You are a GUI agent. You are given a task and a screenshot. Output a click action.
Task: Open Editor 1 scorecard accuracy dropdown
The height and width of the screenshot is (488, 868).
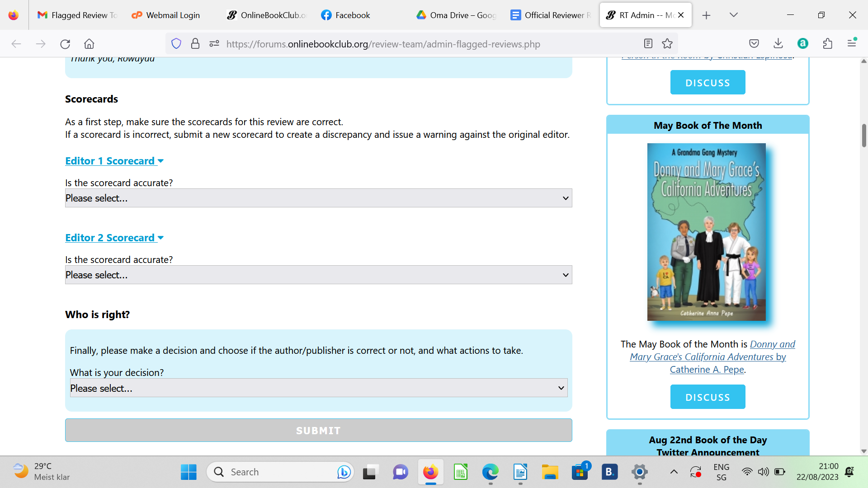coord(318,198)
